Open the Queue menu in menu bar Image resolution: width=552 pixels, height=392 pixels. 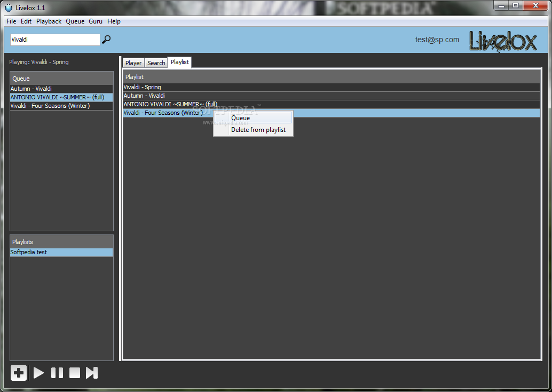(75, 21)
